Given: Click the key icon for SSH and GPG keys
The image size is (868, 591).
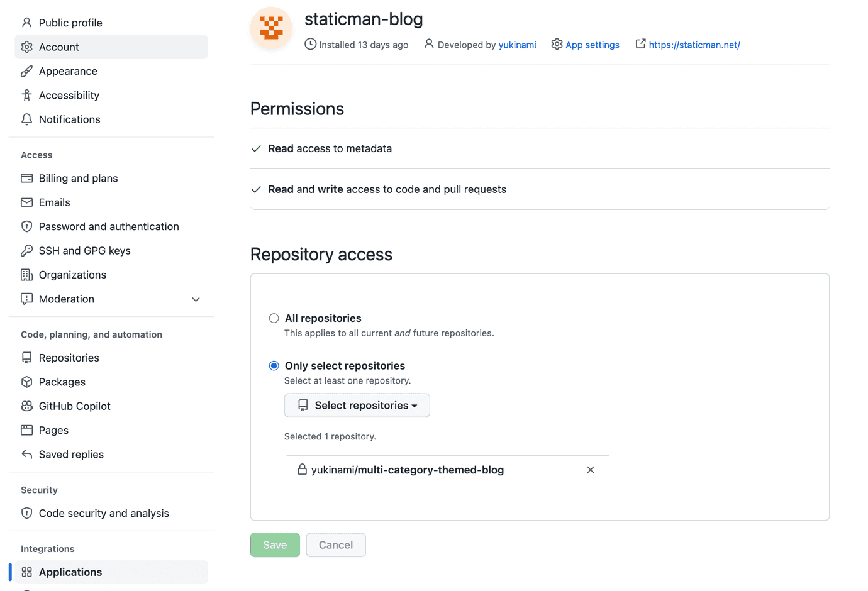Looking at the screenshot, I should point(26,251).
